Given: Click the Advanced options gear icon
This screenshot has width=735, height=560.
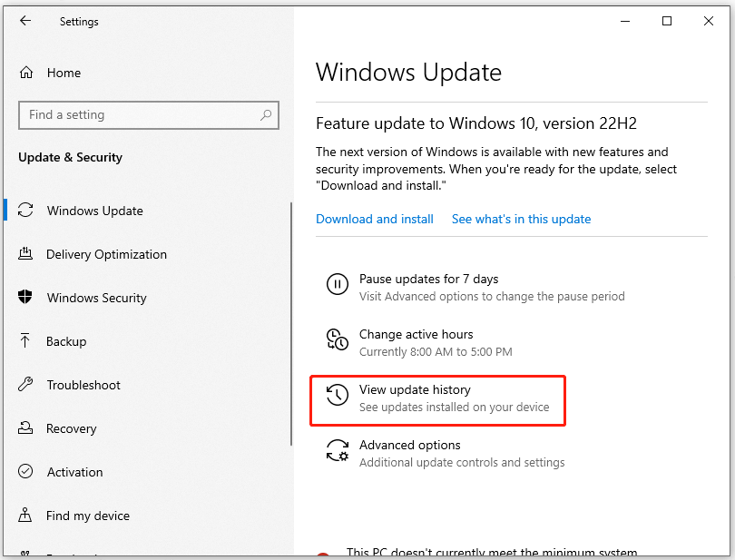Looking at the screenshot, I should pyautogui.click(x=337, y=451).
